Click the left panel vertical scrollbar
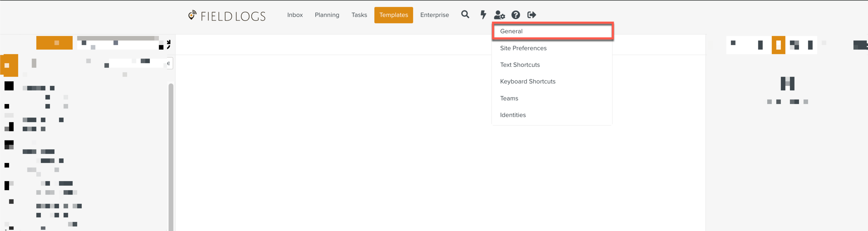This screenshot has height=231, width=868. point(171,156)
